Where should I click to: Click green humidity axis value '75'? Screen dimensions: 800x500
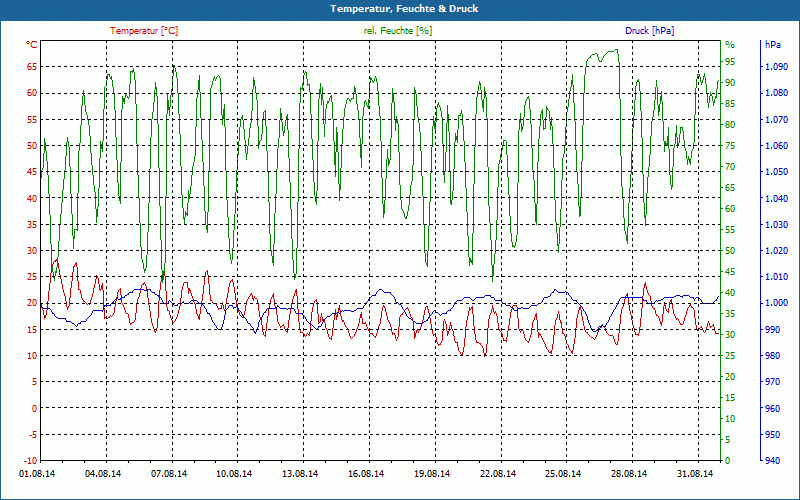730,145
